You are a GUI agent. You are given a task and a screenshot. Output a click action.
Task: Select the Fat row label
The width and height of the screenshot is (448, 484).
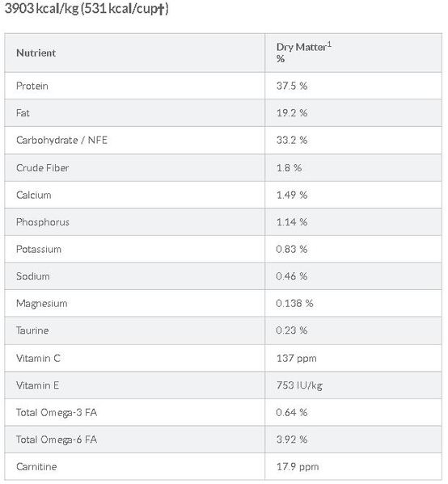pos(23,113)
